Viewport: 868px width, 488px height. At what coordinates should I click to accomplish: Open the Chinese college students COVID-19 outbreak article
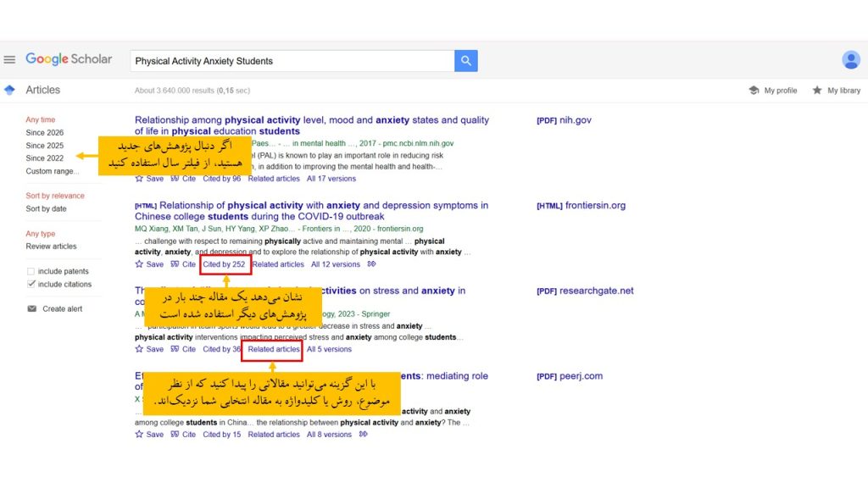click(312, 211)
